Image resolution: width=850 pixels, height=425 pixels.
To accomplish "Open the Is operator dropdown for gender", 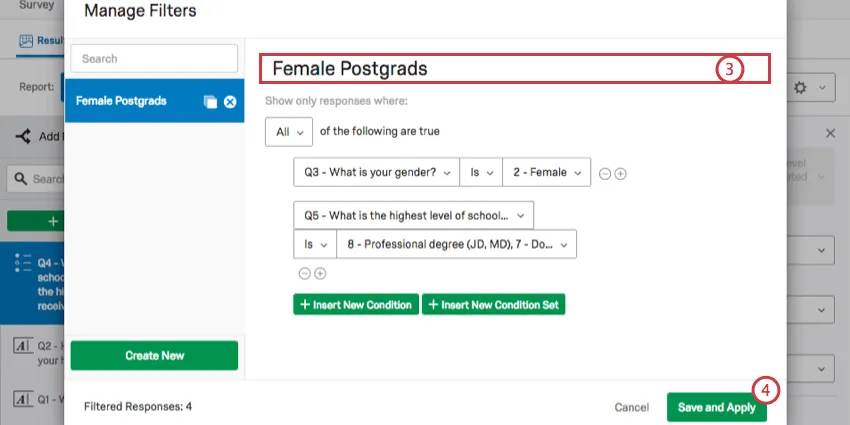I will click(481, 172).
